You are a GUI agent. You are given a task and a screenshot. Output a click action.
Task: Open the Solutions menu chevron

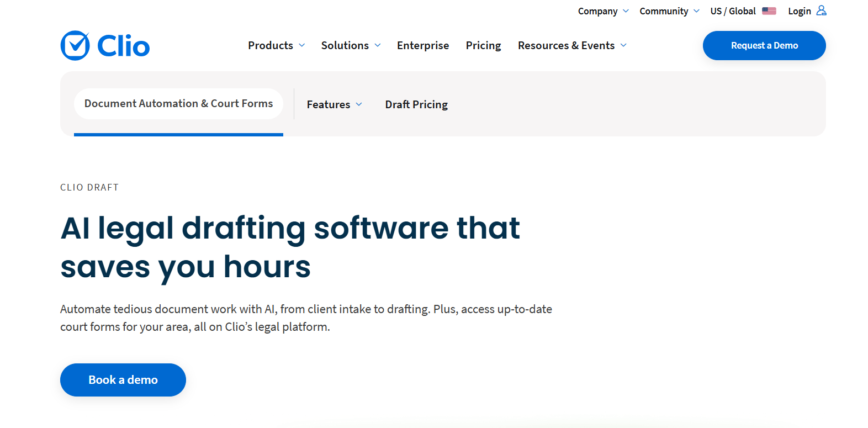(378, 45)
